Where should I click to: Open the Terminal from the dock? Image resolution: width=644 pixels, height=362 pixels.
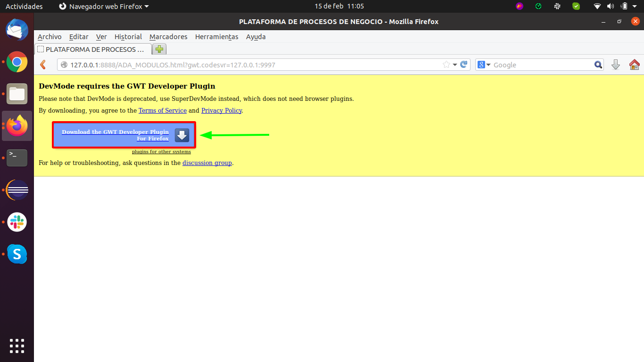[17, 158]
